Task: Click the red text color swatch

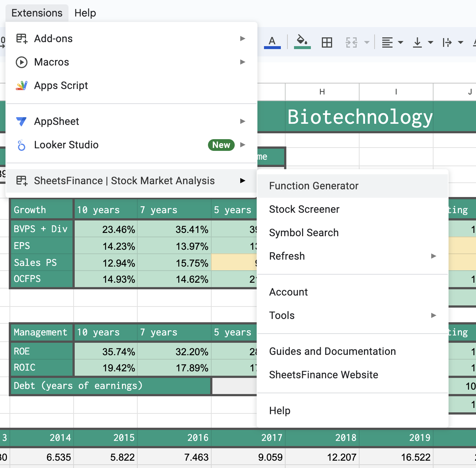Action: tap(272, 48)
